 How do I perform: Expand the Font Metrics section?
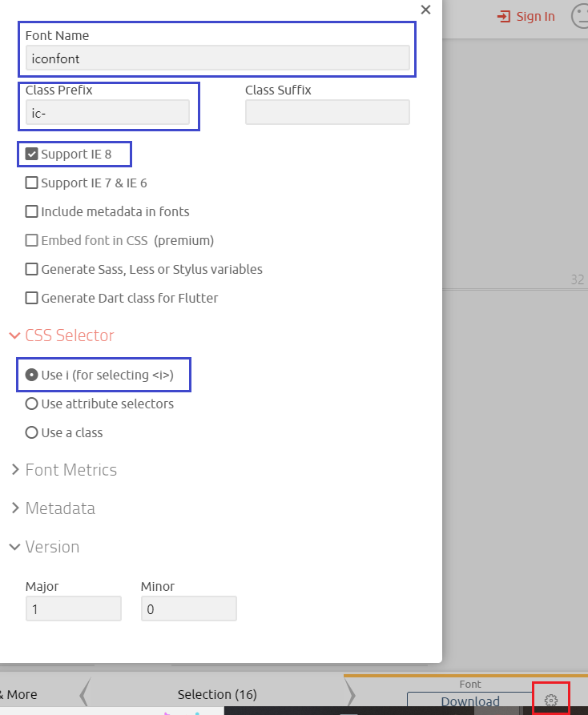click(64, 470)
